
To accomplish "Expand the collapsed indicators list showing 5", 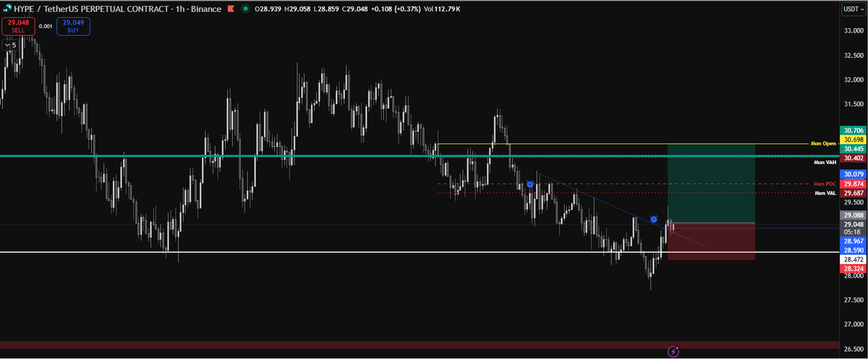I will (11, 45).
